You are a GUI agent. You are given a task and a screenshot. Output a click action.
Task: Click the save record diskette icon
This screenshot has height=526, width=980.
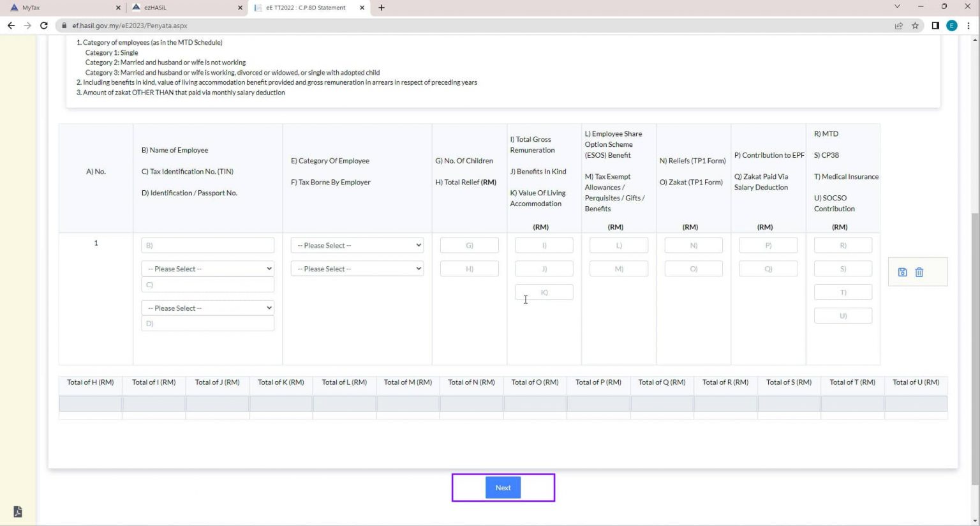(902, 271)
